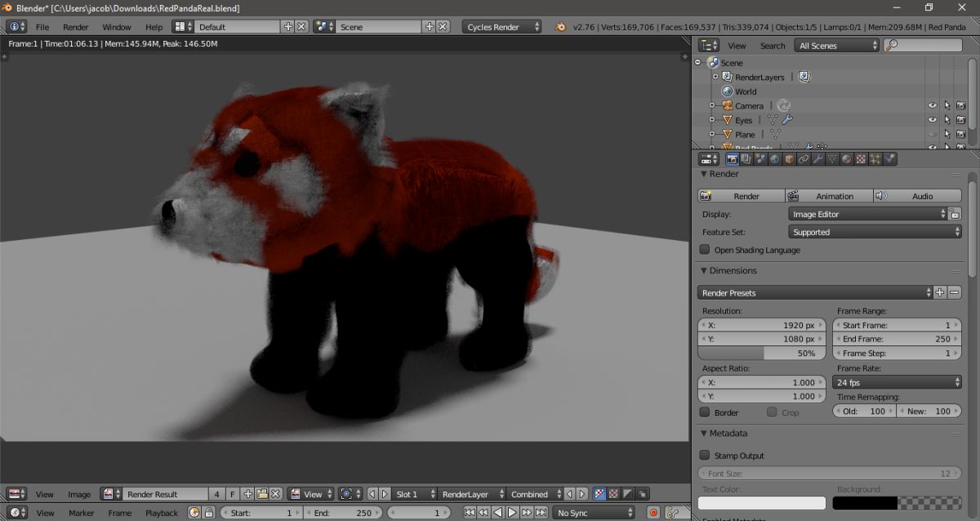The height and width of the screenshot is (521, 980).
Task: Click the RenderLayers icon in the outliner
Action: pyautogui.click(x=727, y=77)
